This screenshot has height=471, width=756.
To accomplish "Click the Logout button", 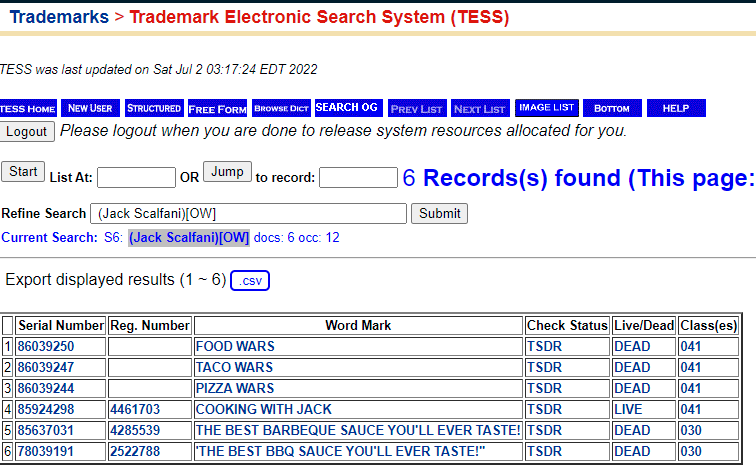I will [x=27, y=132].
